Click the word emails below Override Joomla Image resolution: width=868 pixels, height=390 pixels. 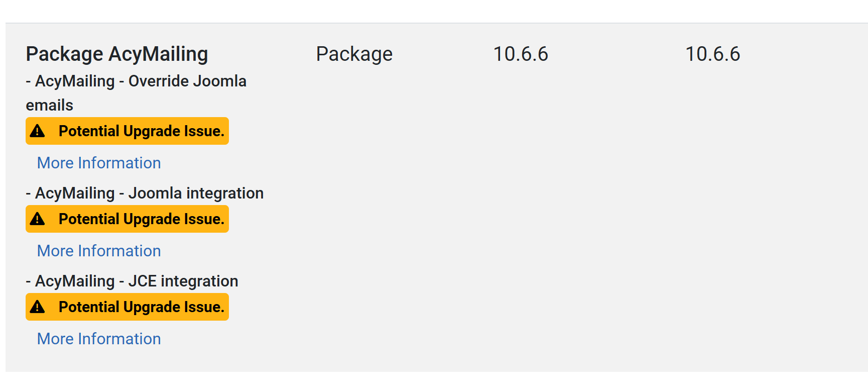(x=50, y=105)
